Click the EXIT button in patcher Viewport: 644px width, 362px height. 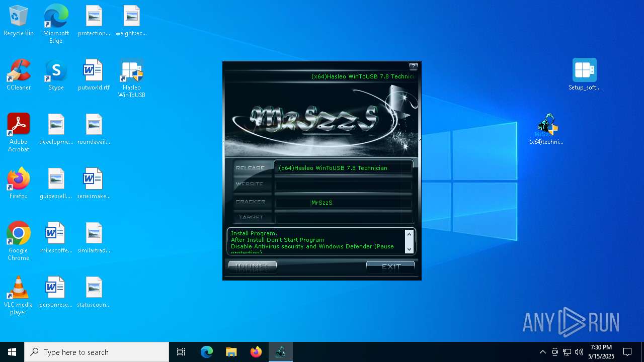pyautogui.click(x=390, y=267)
